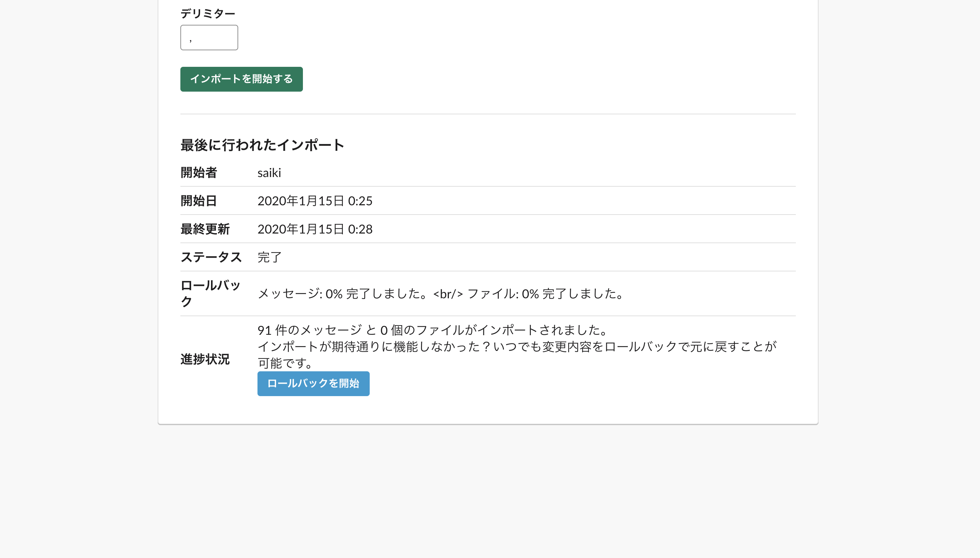Click the username saiki

tap(269, 173)
